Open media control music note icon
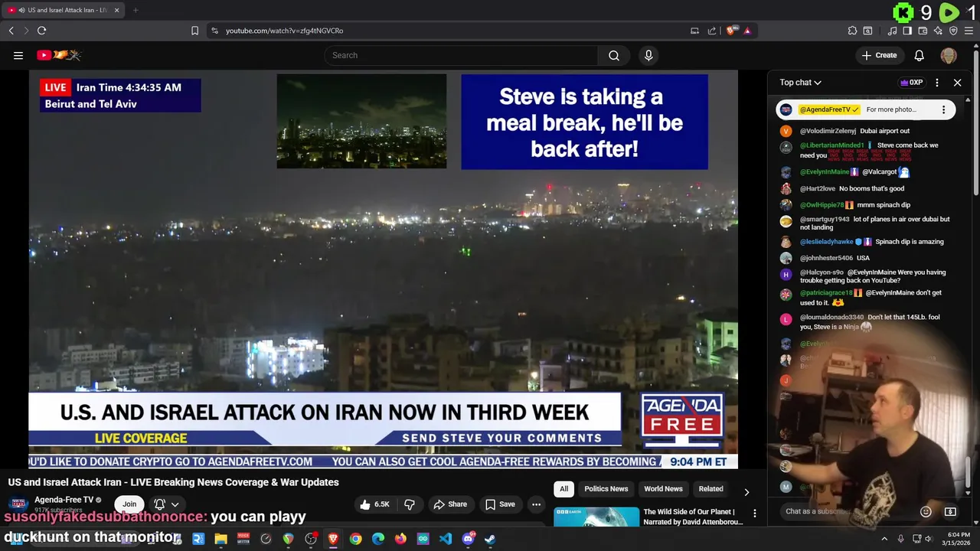This screenshot has width=980, height=551. coord(892,31)
